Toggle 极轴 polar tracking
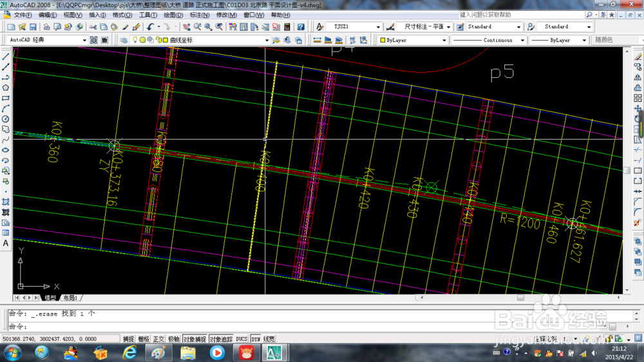 click(x=174, y=339)
